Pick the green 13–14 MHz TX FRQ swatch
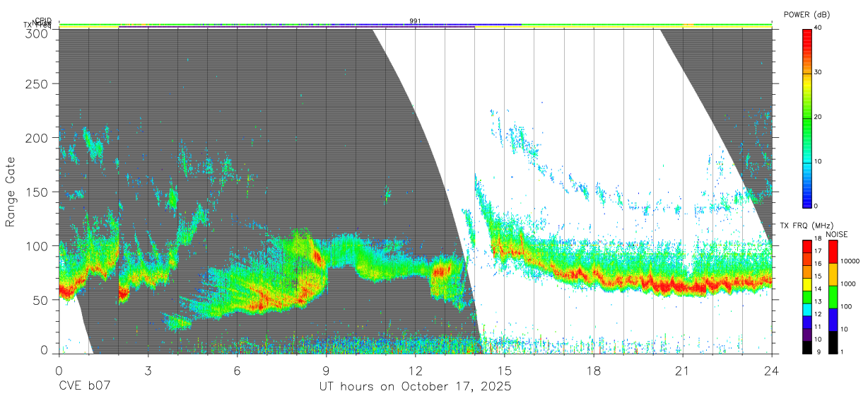The height and width of the screenshot is (401, 868). click(807, 296)
